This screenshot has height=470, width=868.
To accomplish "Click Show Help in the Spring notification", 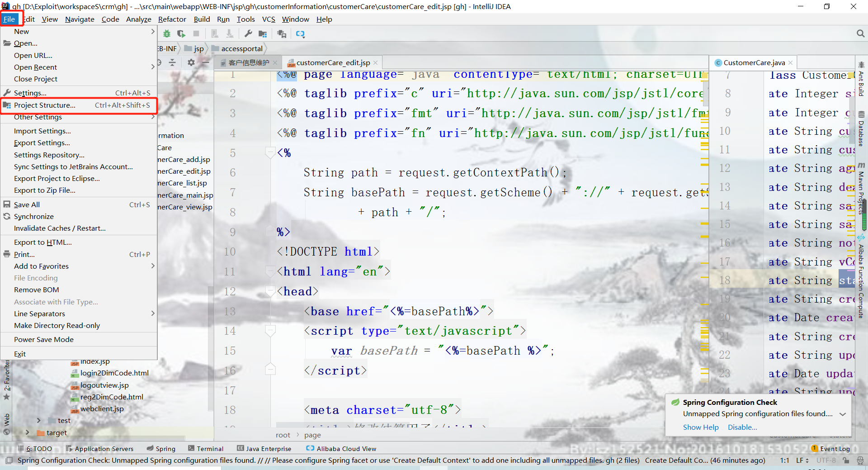I will point(701,427).
